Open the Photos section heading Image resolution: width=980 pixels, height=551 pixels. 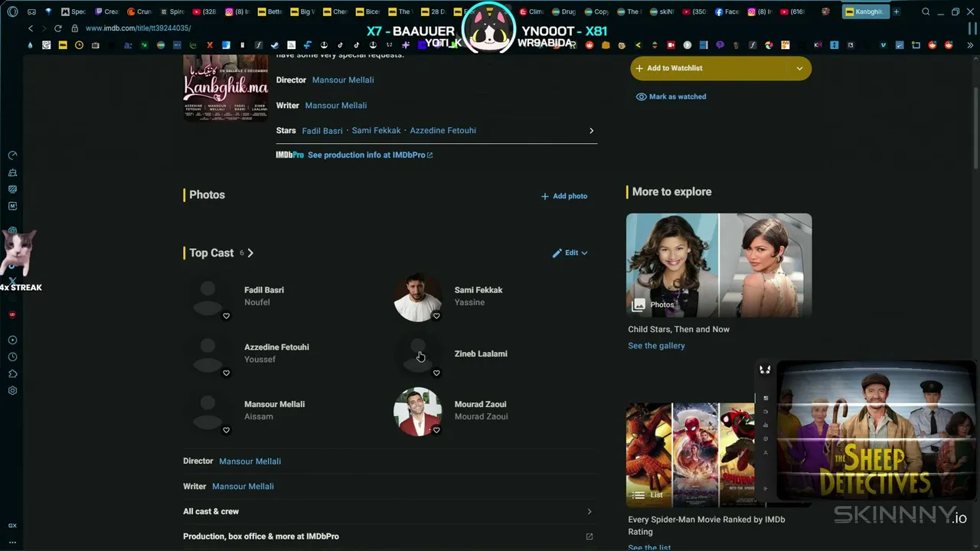(207, 195)
